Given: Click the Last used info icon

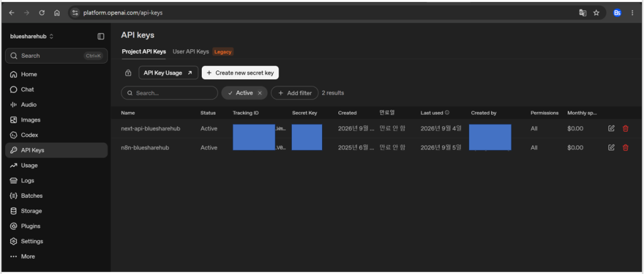Looking at the screenshot, I should (447, 112).
